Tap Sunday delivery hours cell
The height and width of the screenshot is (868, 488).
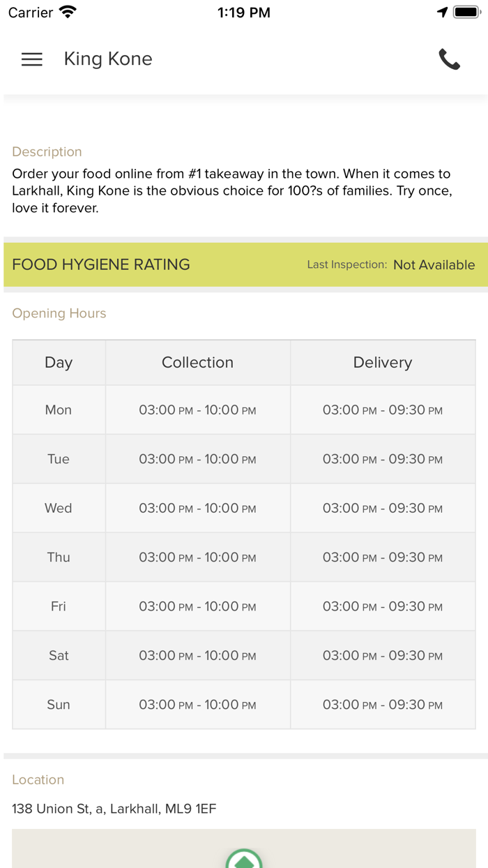[383, 705]
